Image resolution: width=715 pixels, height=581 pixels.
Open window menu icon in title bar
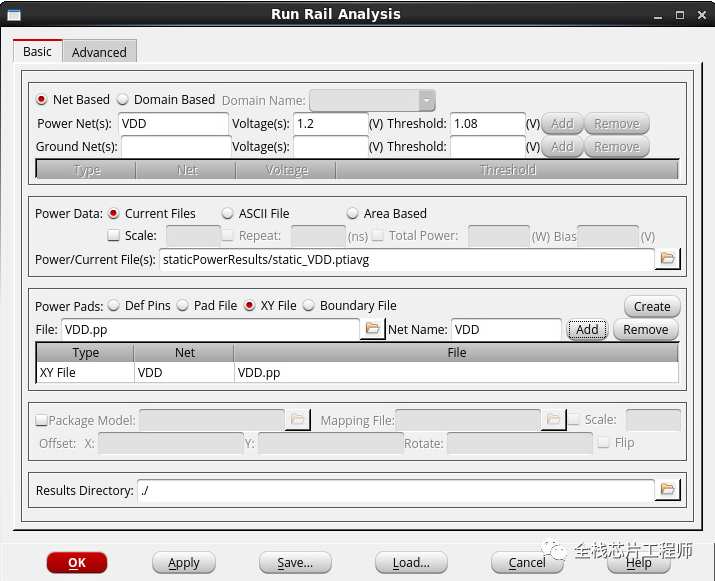(x=14, y=15)
